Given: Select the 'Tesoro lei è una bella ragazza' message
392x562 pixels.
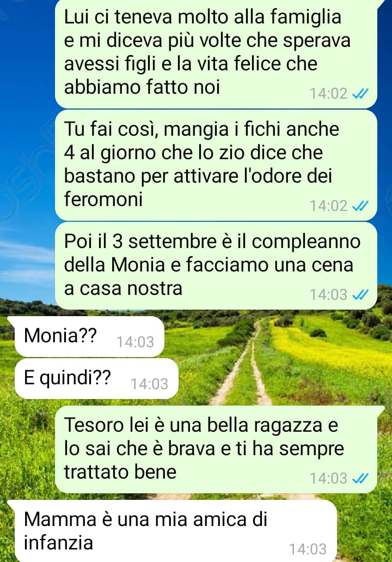Looking at the screenshot, I should [216, 450].
